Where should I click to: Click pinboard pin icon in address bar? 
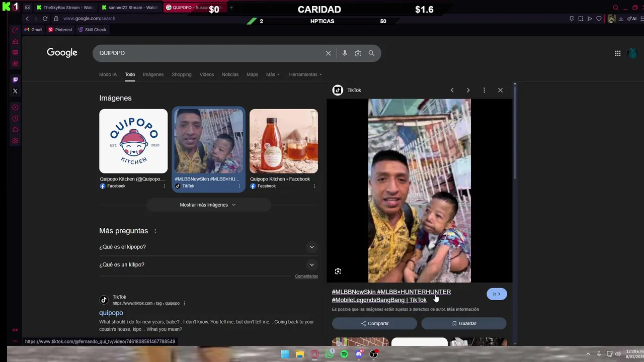(572, 19)
